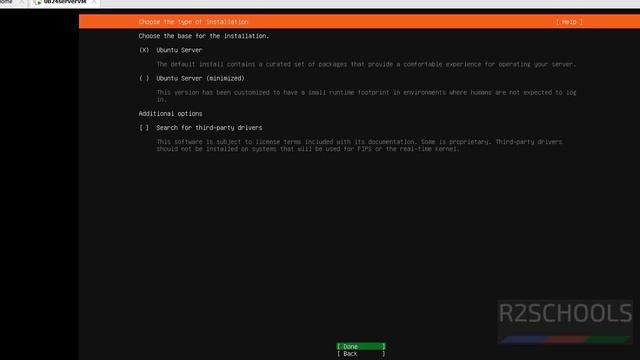
Task: Click the 'Choose the type of installation' title
Action: [193, 22]
